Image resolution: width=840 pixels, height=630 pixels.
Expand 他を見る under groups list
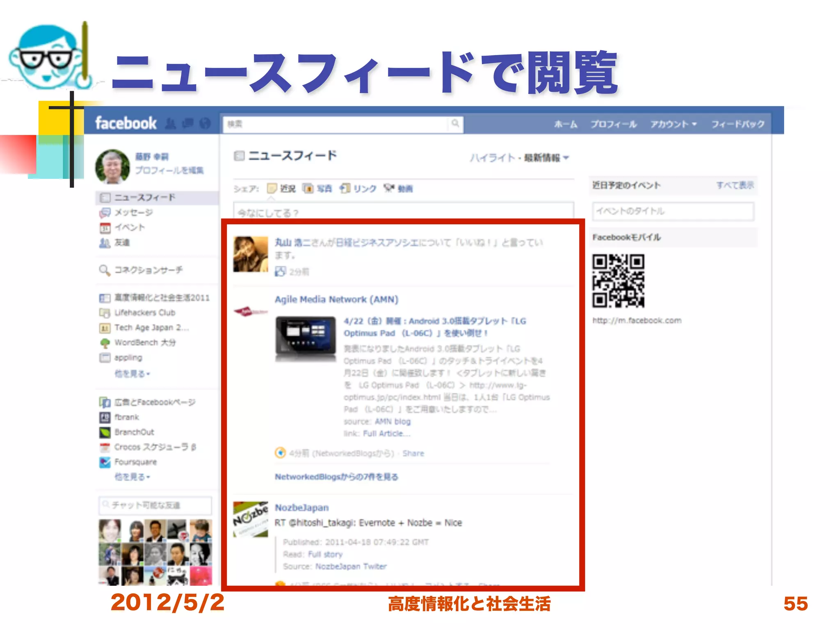[x=132, y=374]
